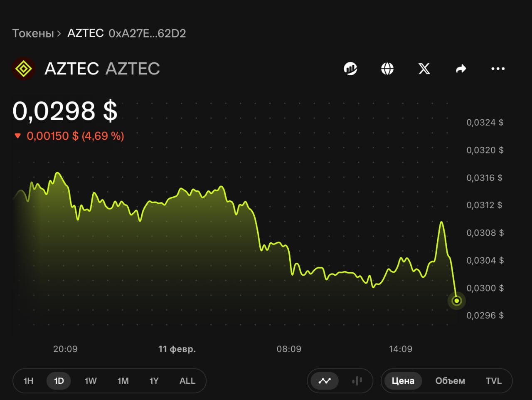
Task: Click the 14:09 time axis label
Action: click(401, 349)
